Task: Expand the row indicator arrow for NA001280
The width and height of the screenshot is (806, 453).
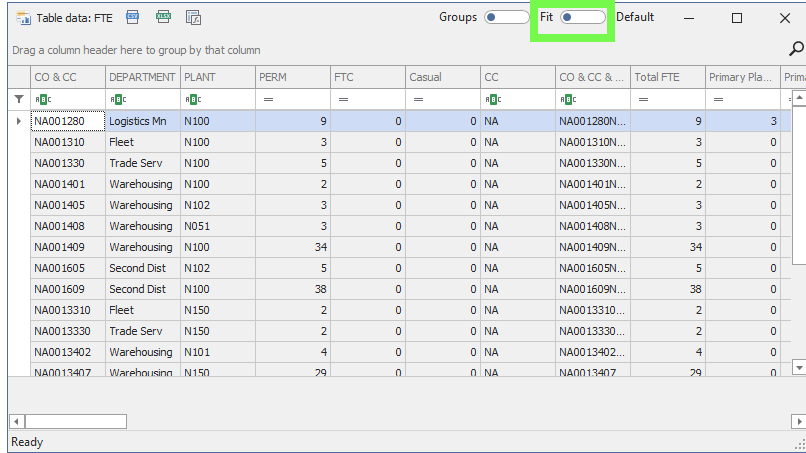Action: (18, 121)
